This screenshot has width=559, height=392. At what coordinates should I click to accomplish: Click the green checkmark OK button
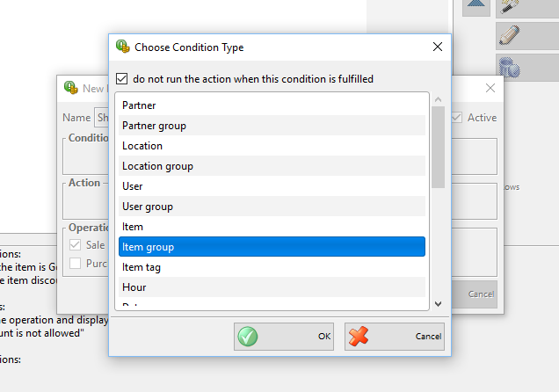point(284,337)
